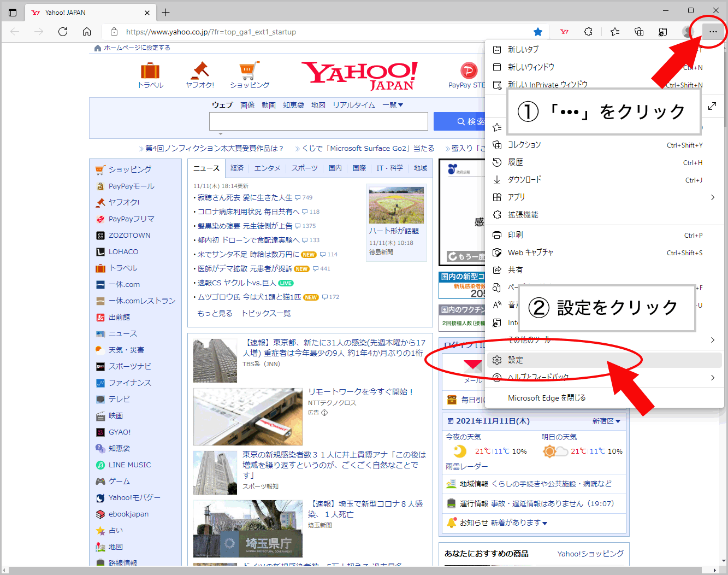This screenshot has height=575, width=728.
Task: Expand the その他のツール submenu arrow
Action: (713, 340)
